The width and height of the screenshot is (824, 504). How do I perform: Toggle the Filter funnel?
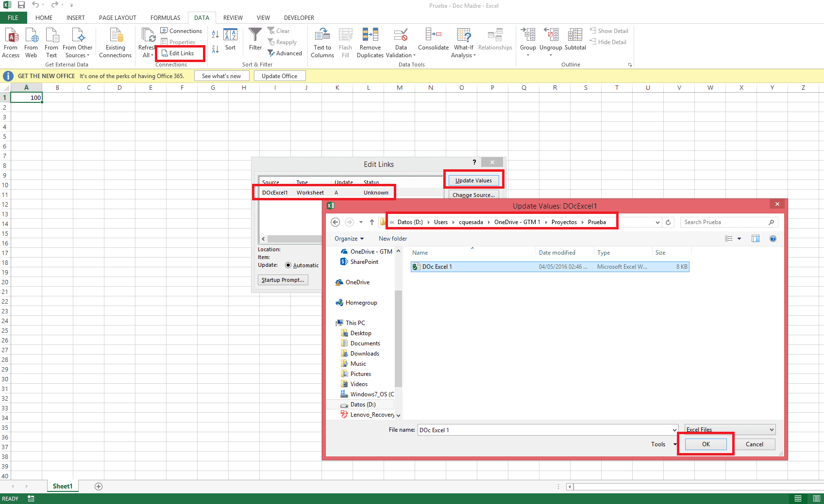tap(255, 40)
